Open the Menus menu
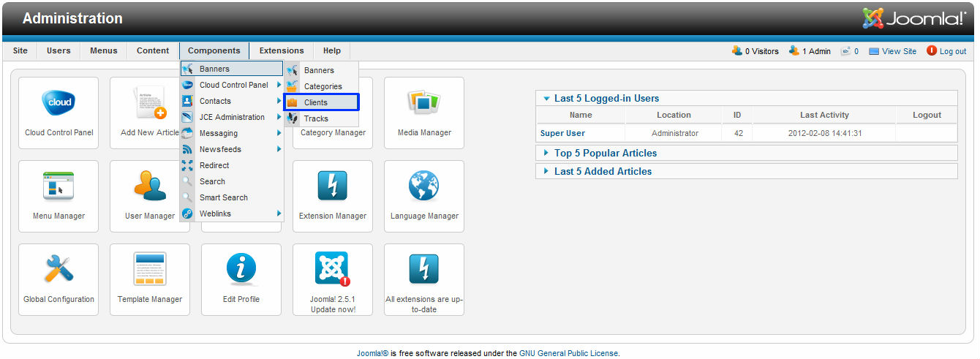Image resolution: width=980 pixels, height=359 pixels. 104,50
